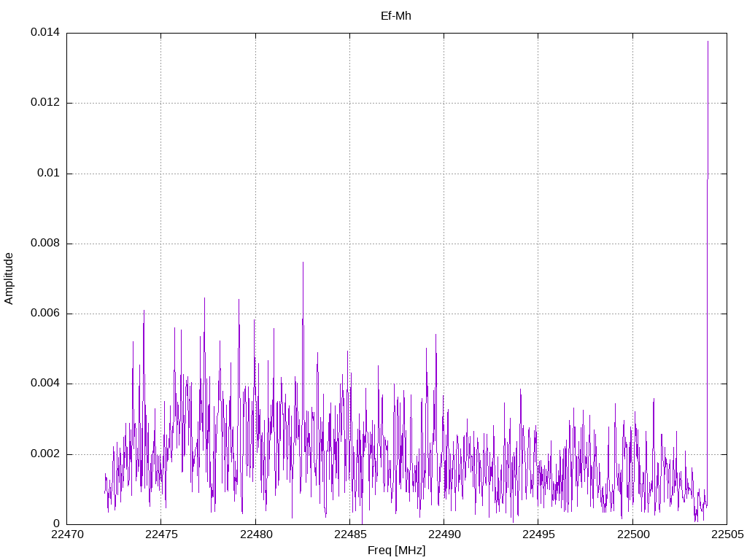Click the 22505 x-axis tick label
This screenshot has height=560, width=747.
pos(727,535)
